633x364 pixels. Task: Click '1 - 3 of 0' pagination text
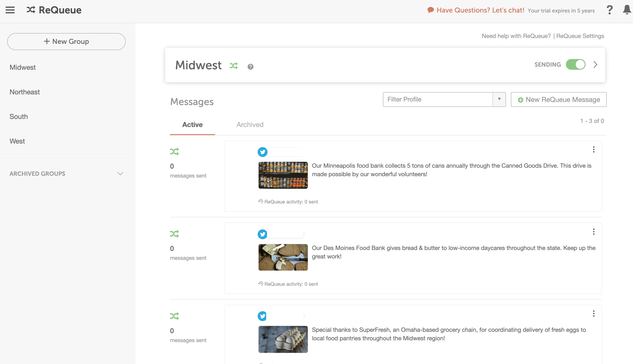pyautogui.click(x=592, y=121)
